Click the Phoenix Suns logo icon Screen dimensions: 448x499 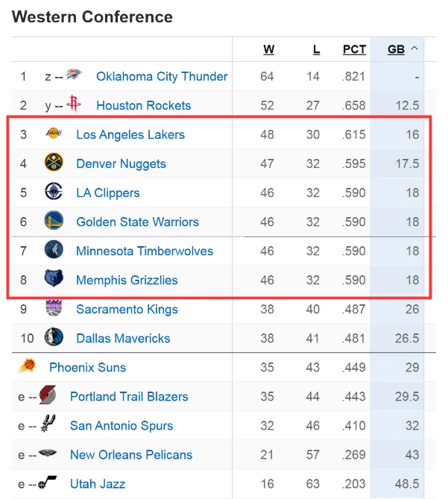click(x=28, y=365)
